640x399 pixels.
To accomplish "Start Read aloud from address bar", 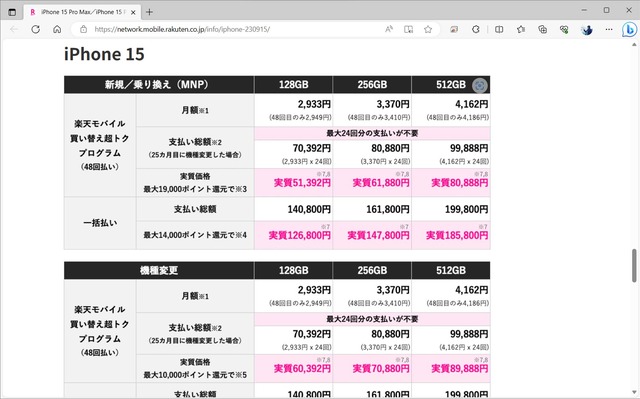I will [x=389, y=29].
